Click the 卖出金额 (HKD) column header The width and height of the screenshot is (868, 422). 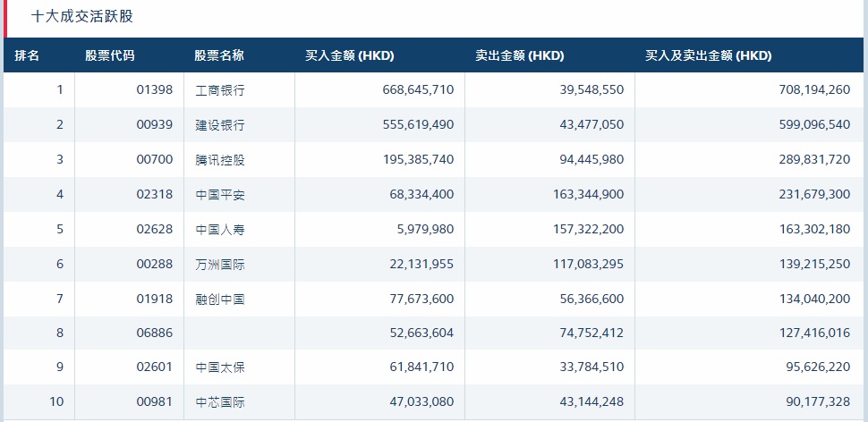coord(519,55)
